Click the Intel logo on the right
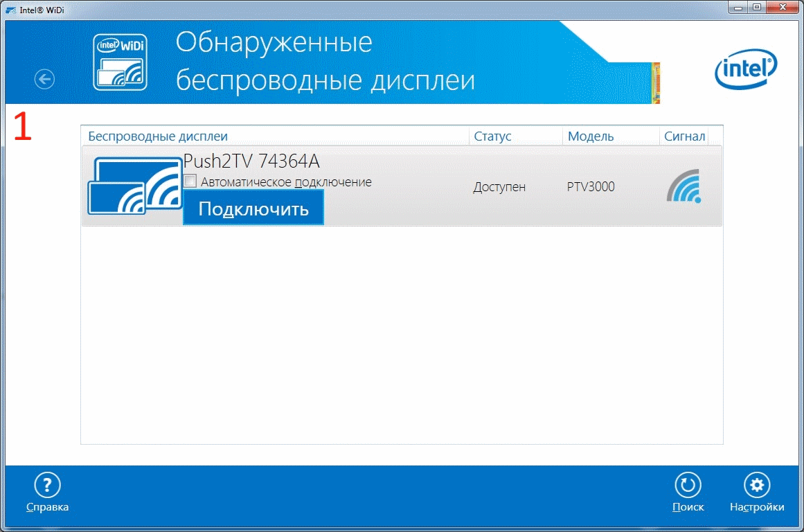 [x=746, y=69]
